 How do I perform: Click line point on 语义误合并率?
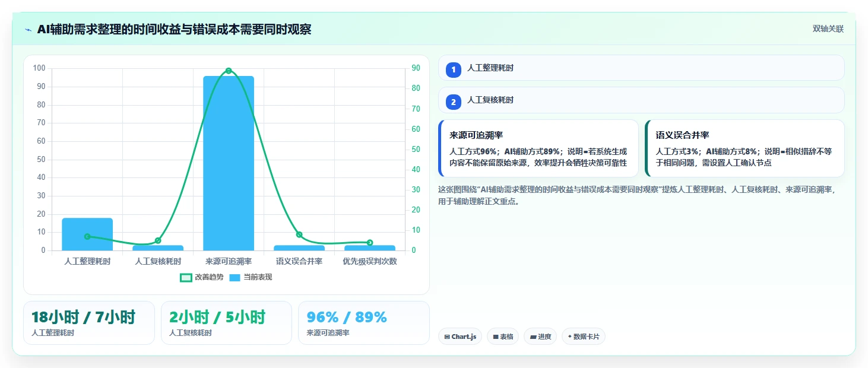(x=299, y=234)
